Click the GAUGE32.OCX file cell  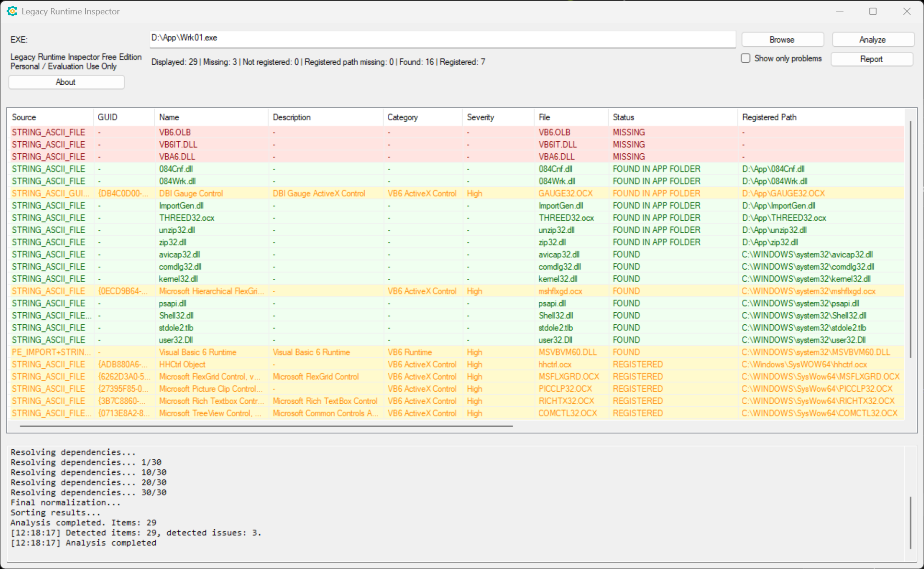click(571, 193)
